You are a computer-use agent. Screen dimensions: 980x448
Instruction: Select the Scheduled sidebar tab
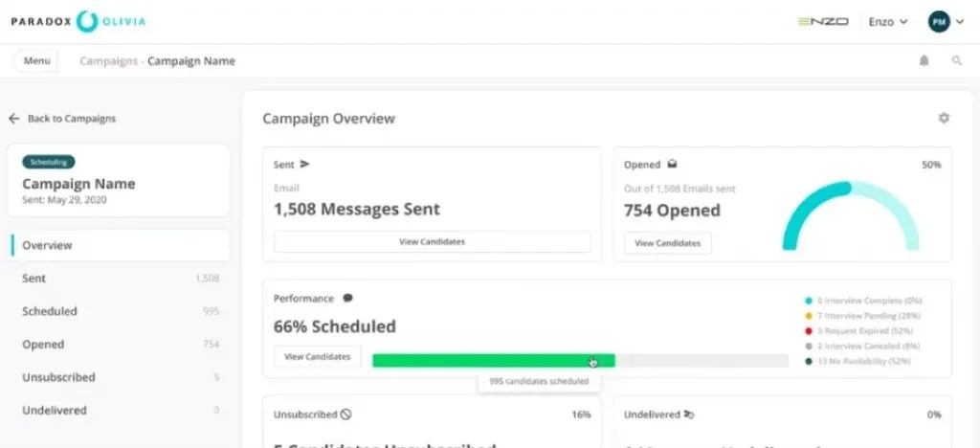[x=119, y=311]
